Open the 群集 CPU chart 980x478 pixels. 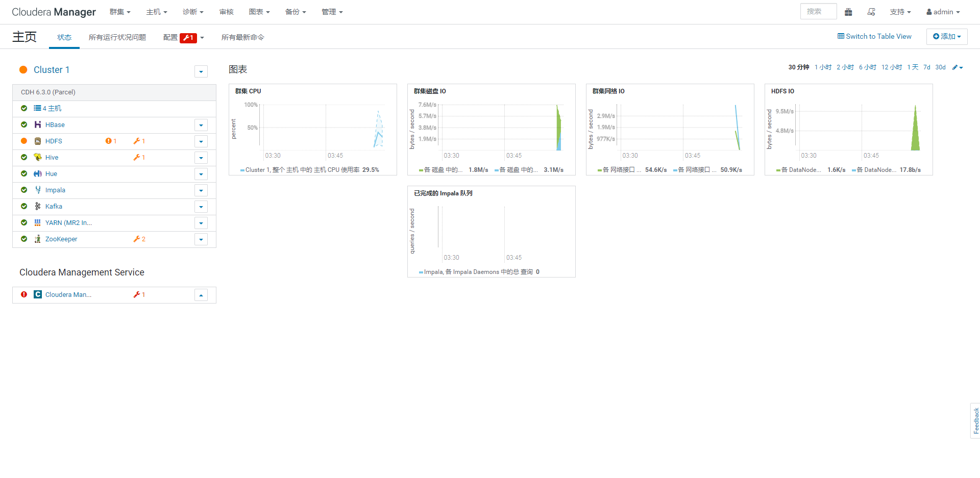point(313,130)
